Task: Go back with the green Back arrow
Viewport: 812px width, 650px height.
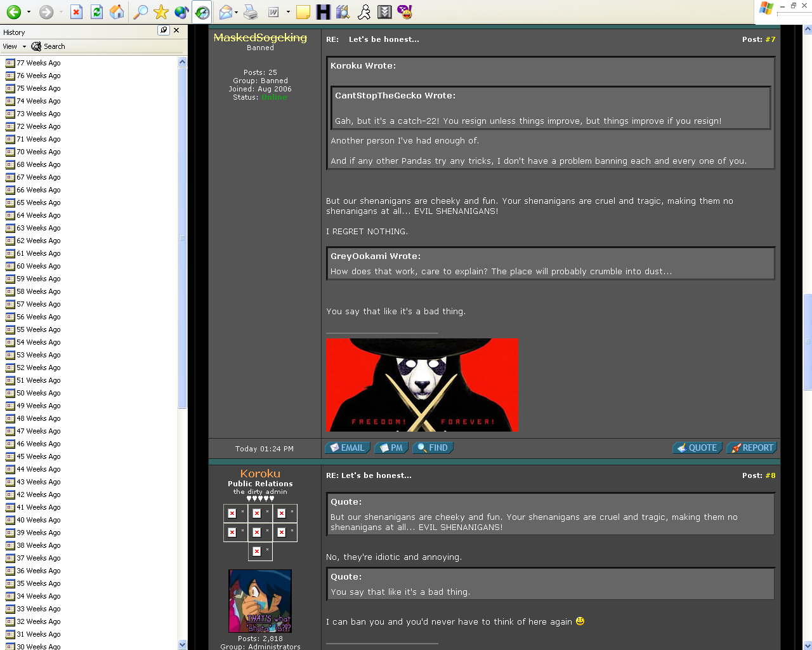Action: [x=14, y=12]
